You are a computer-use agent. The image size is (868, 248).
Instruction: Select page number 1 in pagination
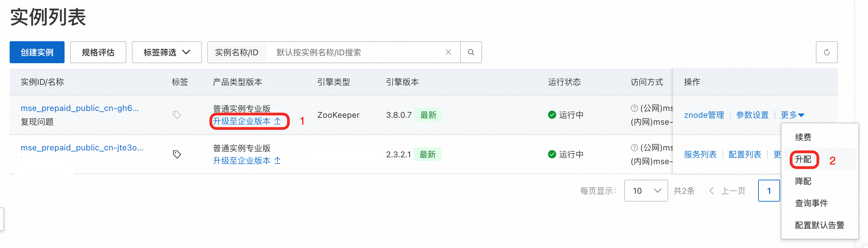[769, 191]
